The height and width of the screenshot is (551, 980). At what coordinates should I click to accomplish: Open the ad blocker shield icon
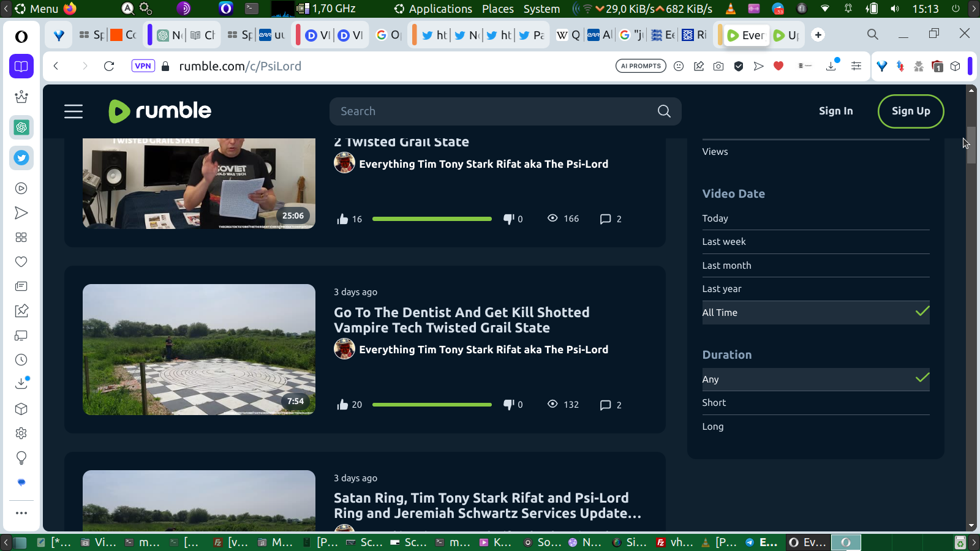click(739, 66)
